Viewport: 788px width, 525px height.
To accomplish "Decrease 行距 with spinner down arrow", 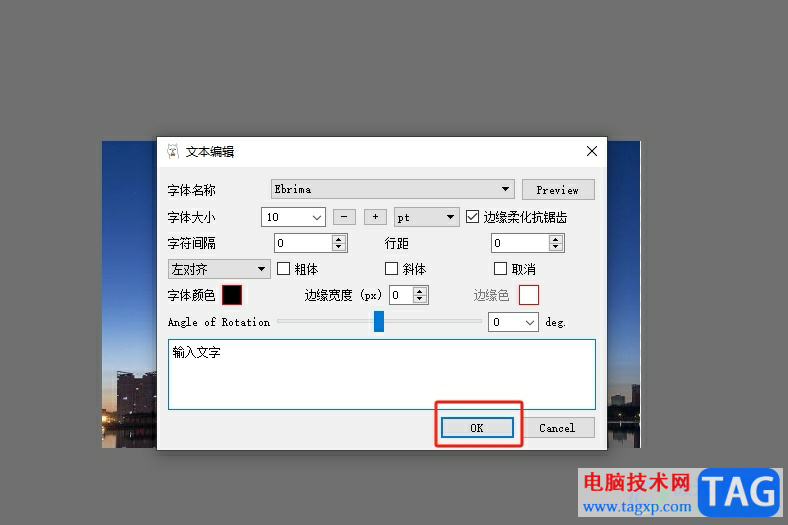I will 556,247.
